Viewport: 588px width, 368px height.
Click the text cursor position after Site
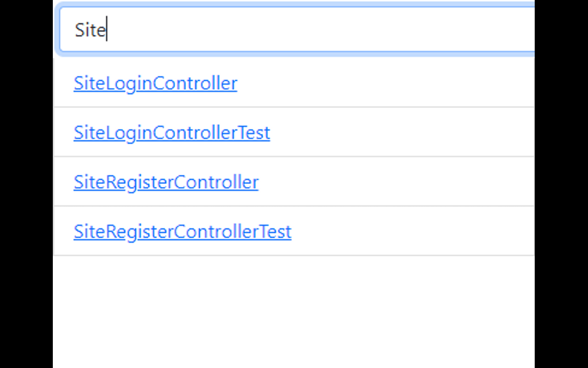(107, 29)
